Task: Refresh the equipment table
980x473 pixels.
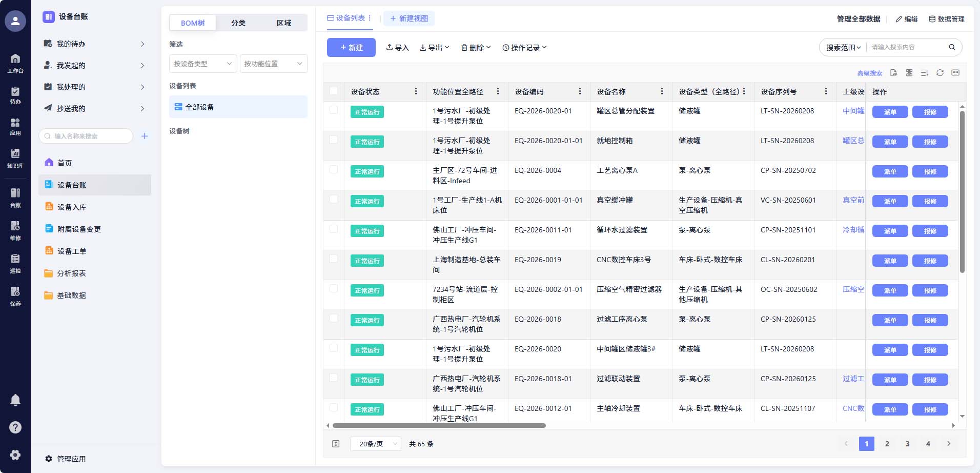Action: coord(940,73)
